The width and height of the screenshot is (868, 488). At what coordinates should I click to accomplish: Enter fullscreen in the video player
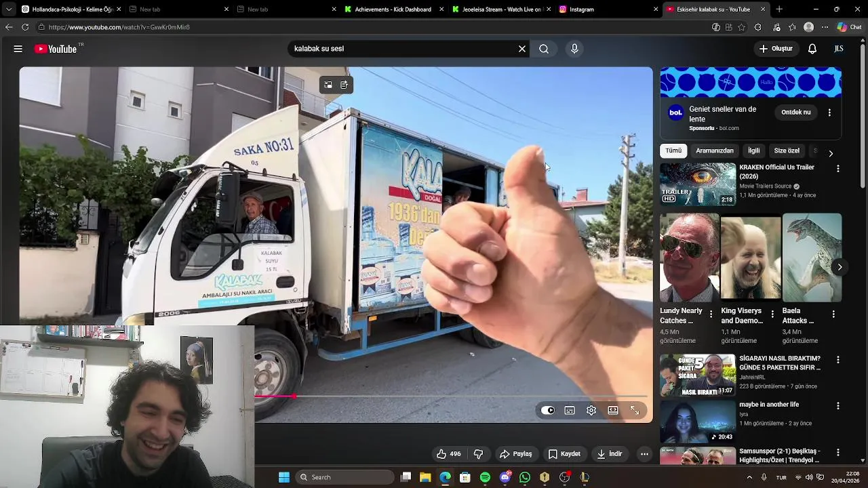[635, 410]
